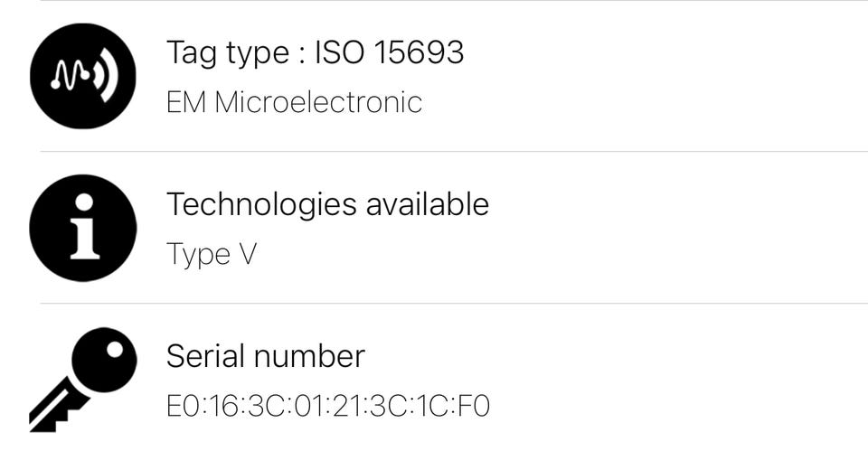The image size is (868, 451).
Task: Click the words "Tag type" in first row
Action: click(226, 52)
